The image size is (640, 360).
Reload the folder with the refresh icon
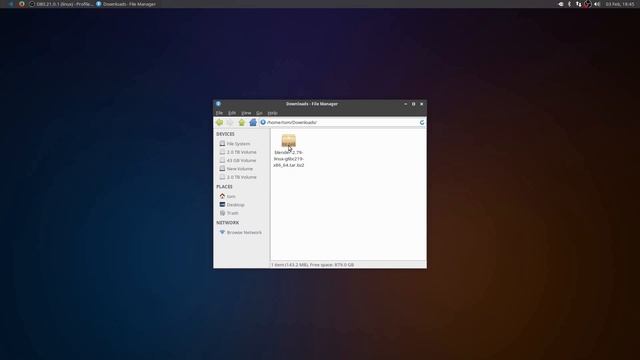click(x=422, y=122)
